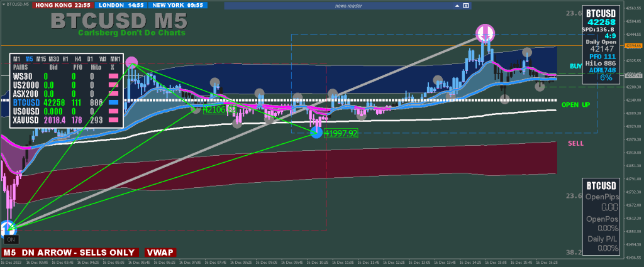
Task: Open the XAUUSD pair chart
Action: pos(25,119)
